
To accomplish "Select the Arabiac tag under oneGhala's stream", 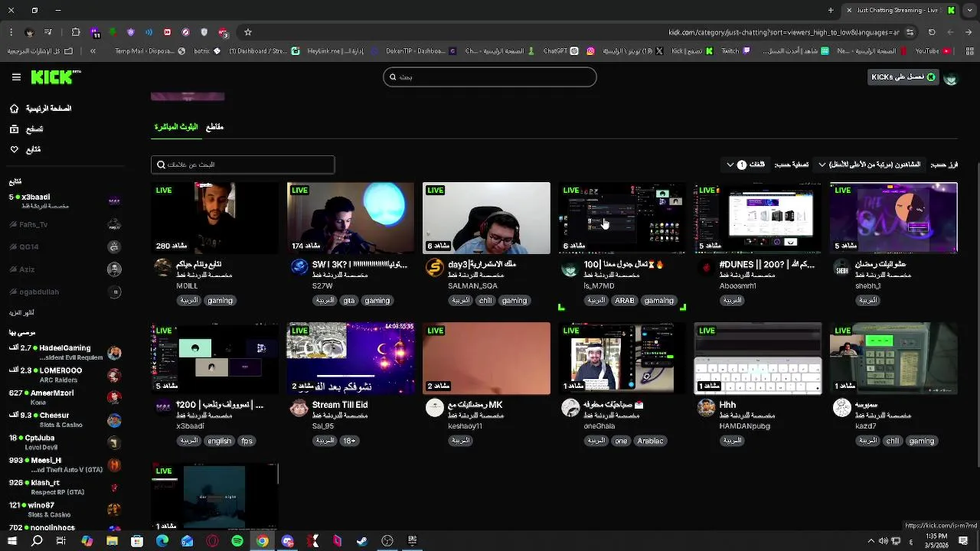I will point(651,441).
